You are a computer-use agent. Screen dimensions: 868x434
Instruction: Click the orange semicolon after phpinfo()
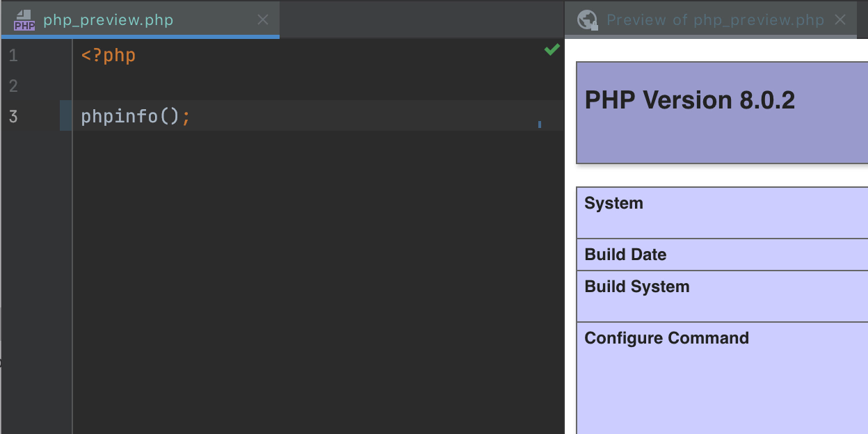coord(186,116)
